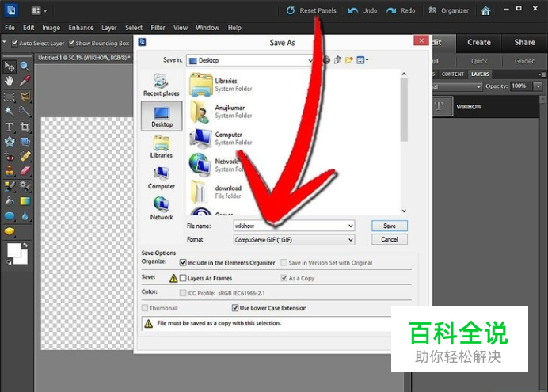This screenshot has width=548, height=392.
Task: Click Create New Folder icon in Save As
Action: pyautogui.click(x=348, y=60)
